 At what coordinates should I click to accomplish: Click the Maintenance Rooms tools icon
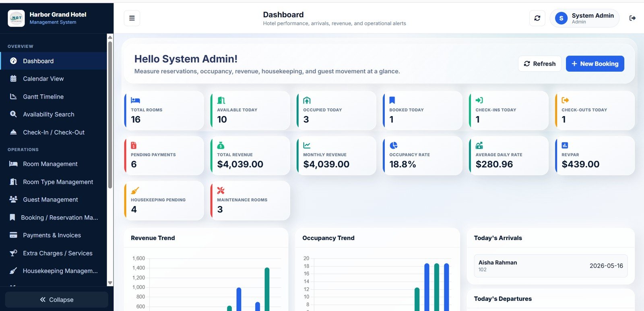click(x=221, y=190)
